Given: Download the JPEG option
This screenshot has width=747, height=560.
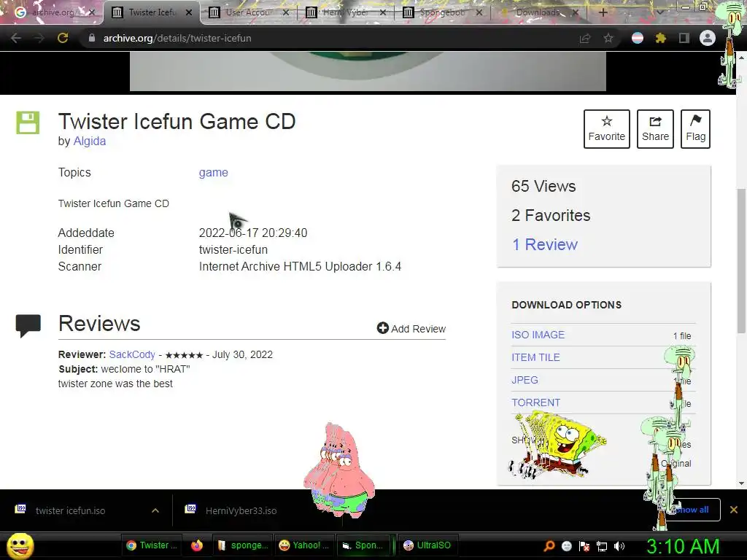Looking at the screenshot, I should (x=525, y=380).
